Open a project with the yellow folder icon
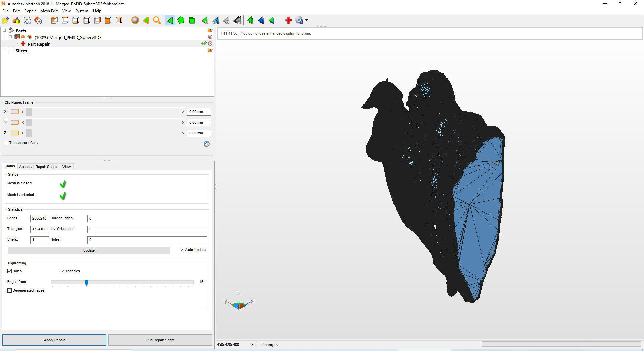Image resolution: width=644 pixels, height=351 pixels. (6, 20)
